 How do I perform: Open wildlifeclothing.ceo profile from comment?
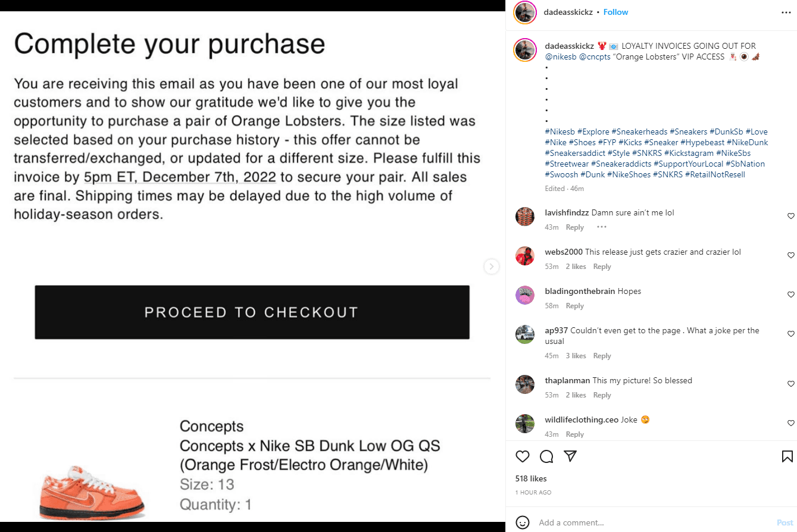click(x=582, y=420)
